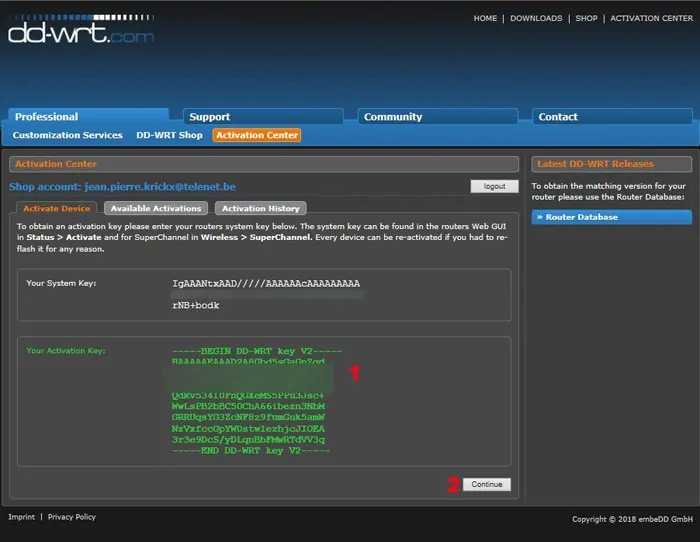
Task: Click the Copyright 2018 embeDD GmbH text
Action: (x=633, y=519)
